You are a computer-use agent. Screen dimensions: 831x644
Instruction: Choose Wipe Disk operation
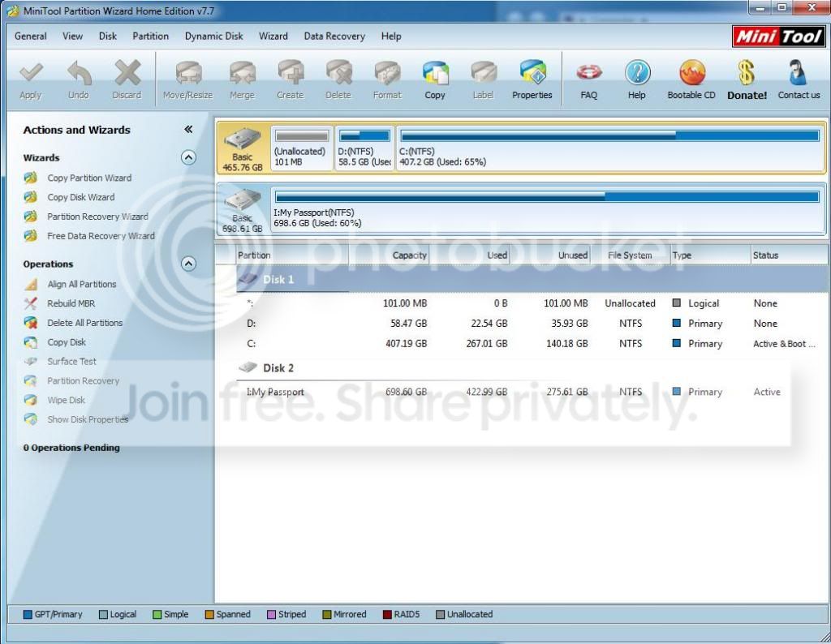tap(66, 400)
